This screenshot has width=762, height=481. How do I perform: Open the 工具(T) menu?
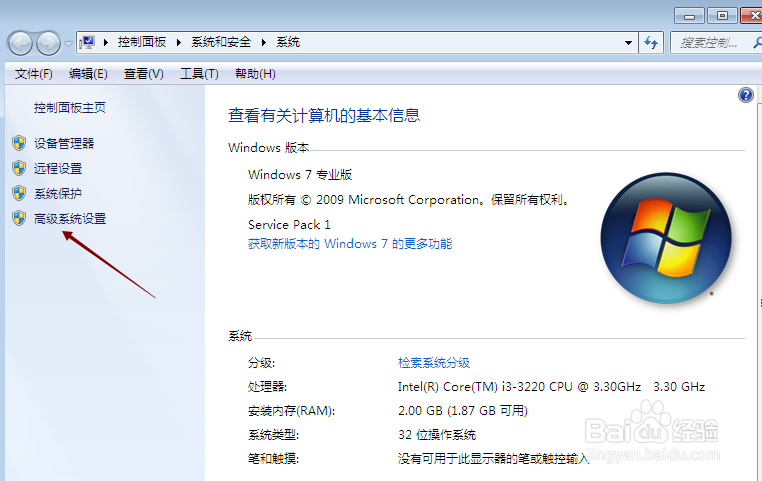pos(199,74)
